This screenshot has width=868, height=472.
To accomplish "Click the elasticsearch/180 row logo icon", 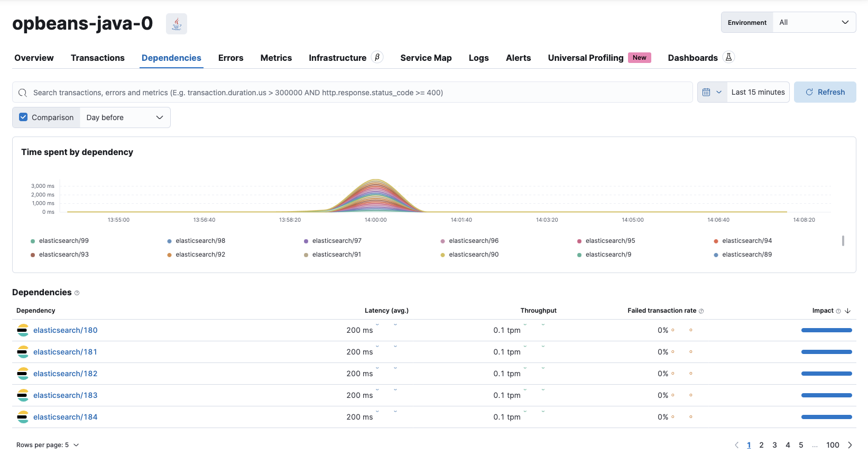I will tap(23, 330).
